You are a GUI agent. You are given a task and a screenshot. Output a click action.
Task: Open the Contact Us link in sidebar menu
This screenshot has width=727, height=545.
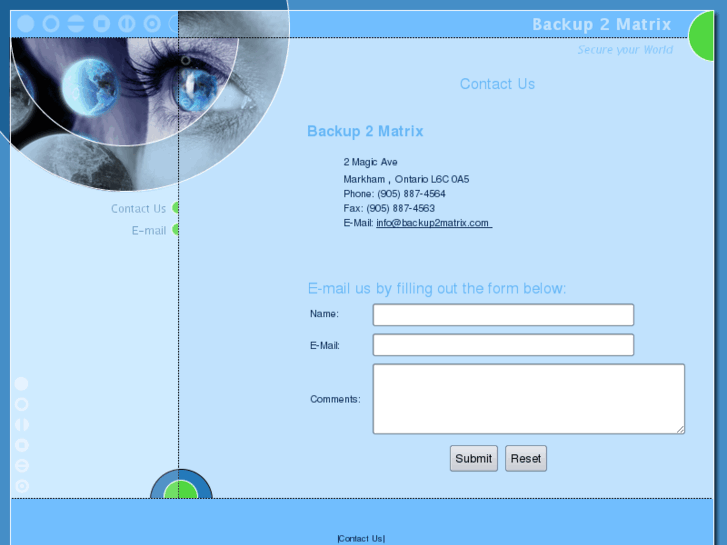click(138, 209)
